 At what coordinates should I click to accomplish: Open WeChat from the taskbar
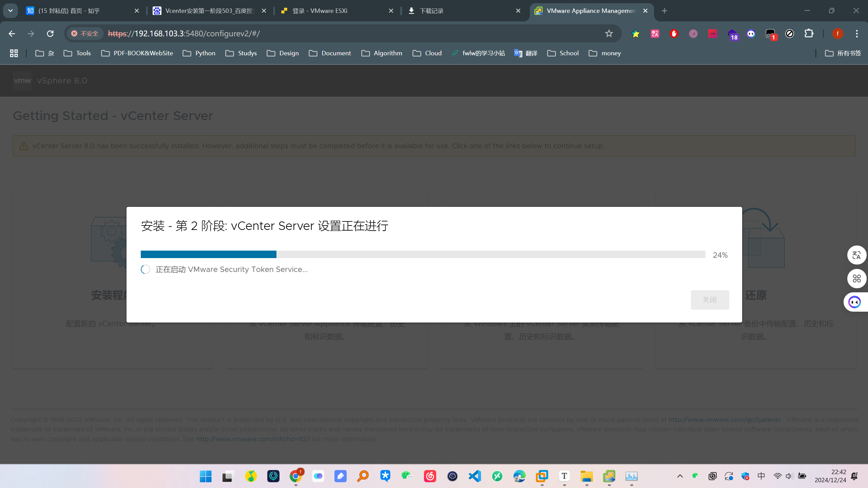click(407, 476)
